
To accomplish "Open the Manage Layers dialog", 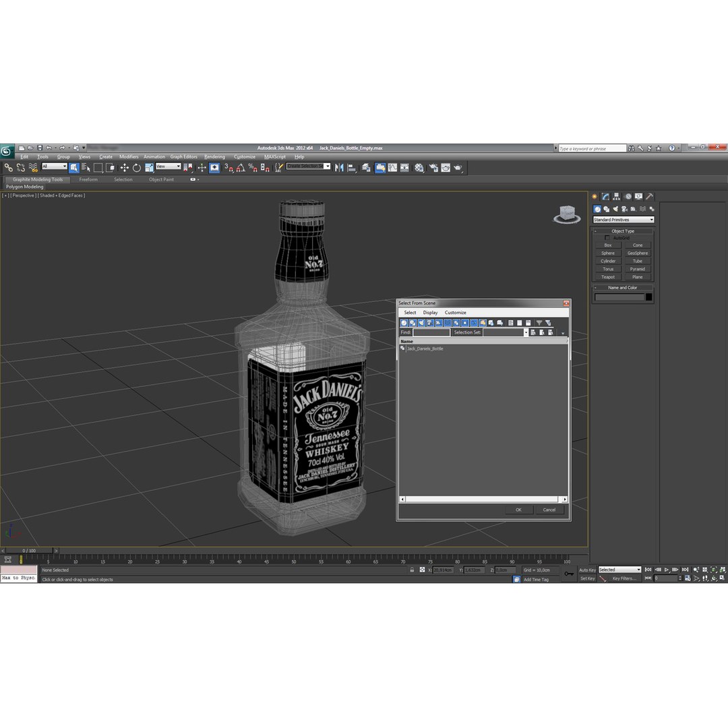I will click(366, 168).
